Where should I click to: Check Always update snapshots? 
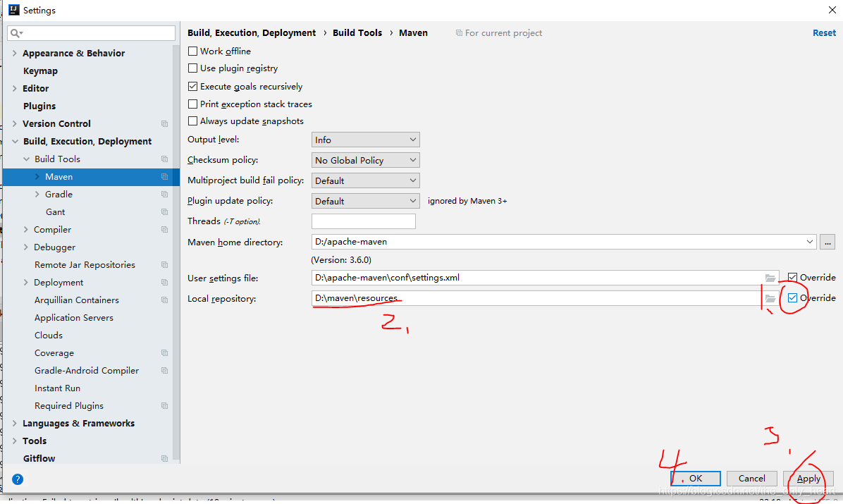192,121
